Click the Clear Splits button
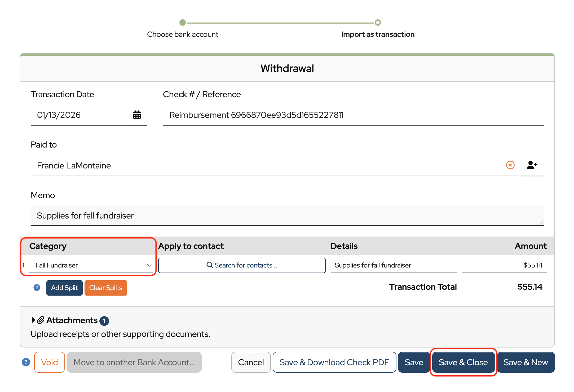Image resolution: width=574 pixels, height=392 pixels. (105, 288)
